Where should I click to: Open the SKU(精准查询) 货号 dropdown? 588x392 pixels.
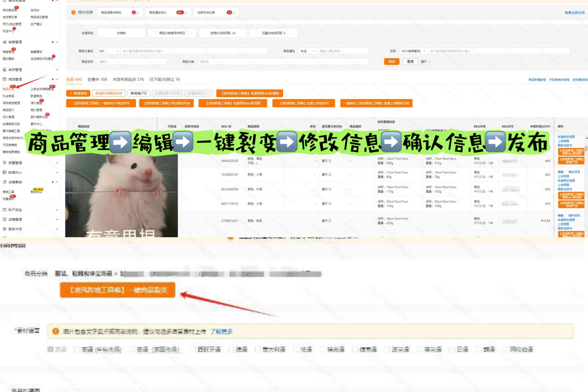[x=414, y=51]
